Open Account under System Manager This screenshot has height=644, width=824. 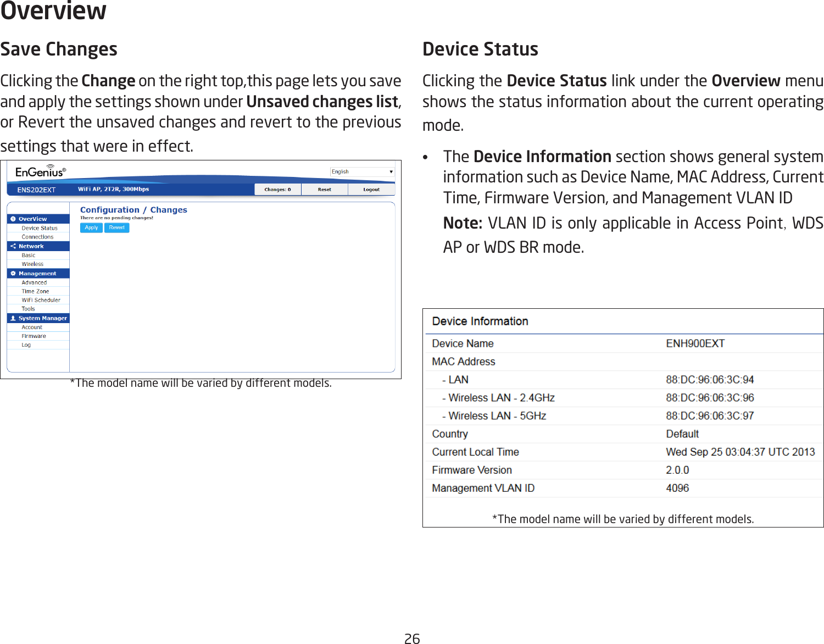coord(32,327)
